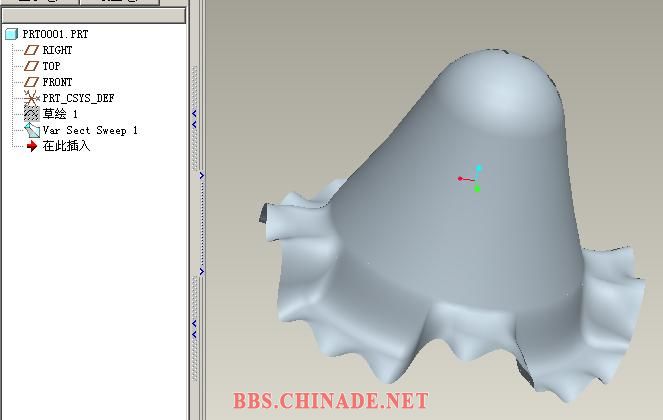Click the FRONT datum plane icon
Screen dimensions: 663x420
coord(31,82)
